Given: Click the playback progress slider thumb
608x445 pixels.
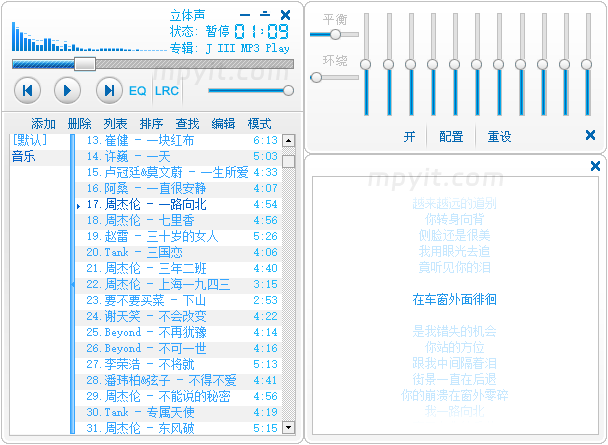Looking at the screenshot, I should [x=85, y=64].
